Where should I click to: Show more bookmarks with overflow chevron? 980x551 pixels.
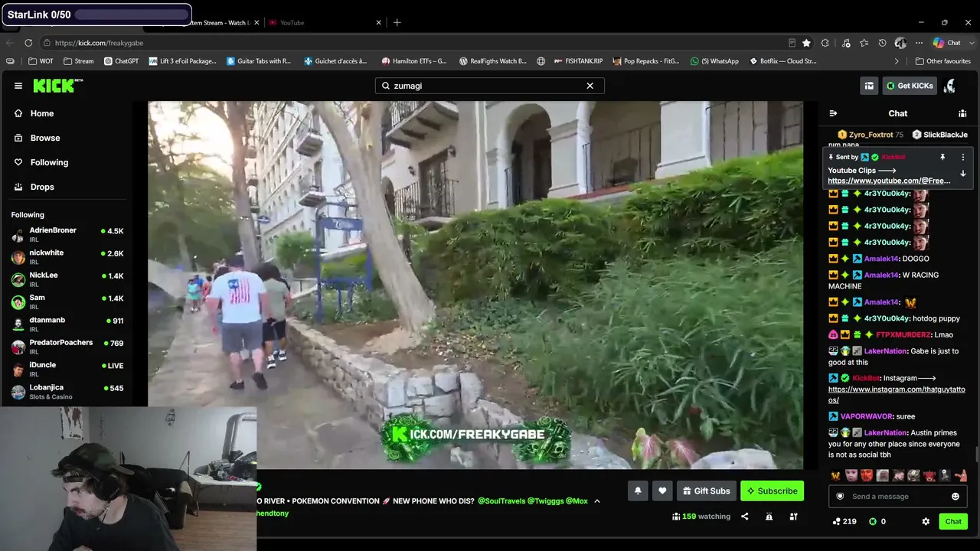[x=897, y=61]
